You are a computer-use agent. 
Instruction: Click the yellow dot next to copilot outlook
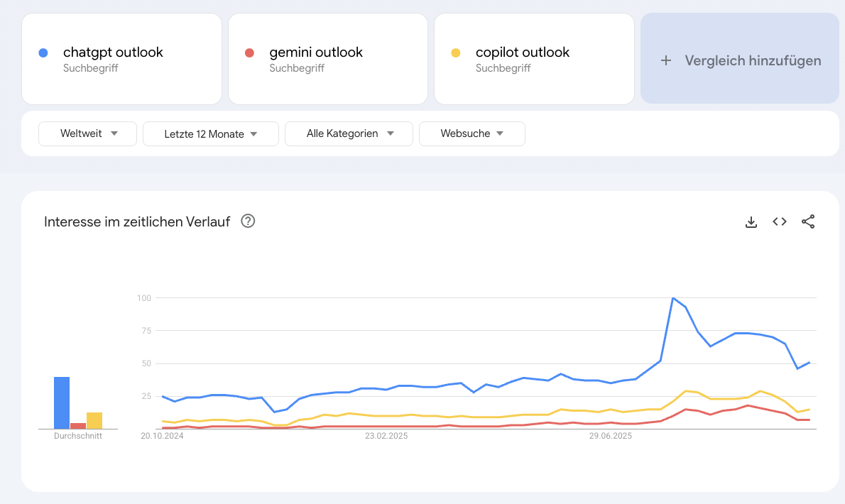point(456,53)
